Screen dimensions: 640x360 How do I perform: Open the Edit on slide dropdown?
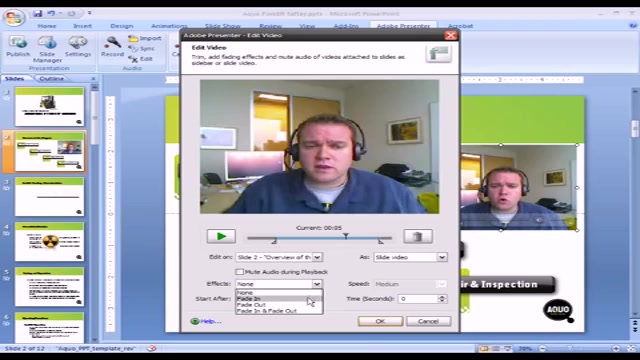coord(317,258)
